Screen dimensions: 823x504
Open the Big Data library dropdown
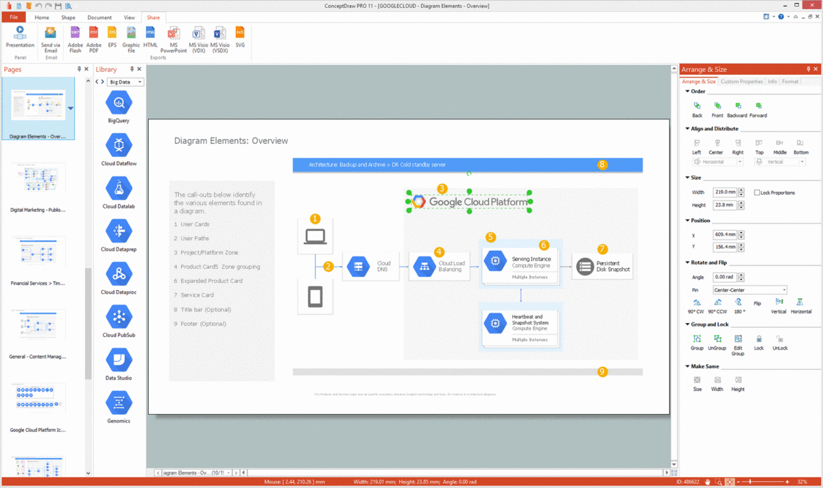[x=126, y=82]
